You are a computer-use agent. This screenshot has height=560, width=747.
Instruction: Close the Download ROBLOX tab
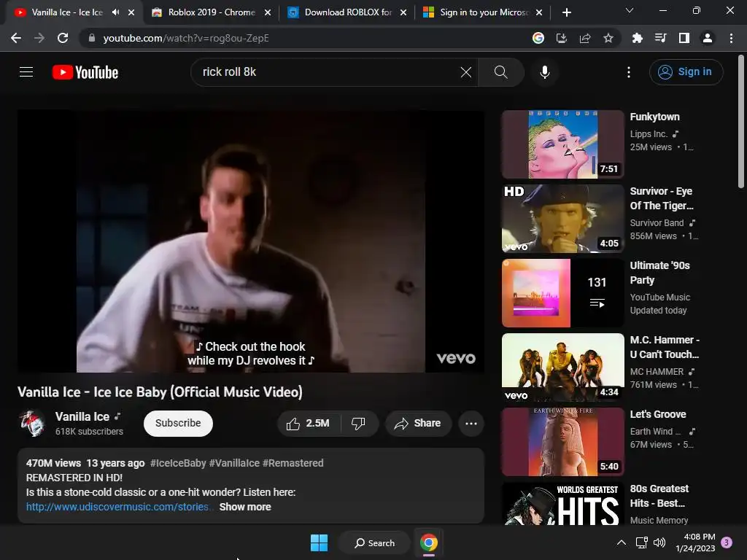[403, 12]
